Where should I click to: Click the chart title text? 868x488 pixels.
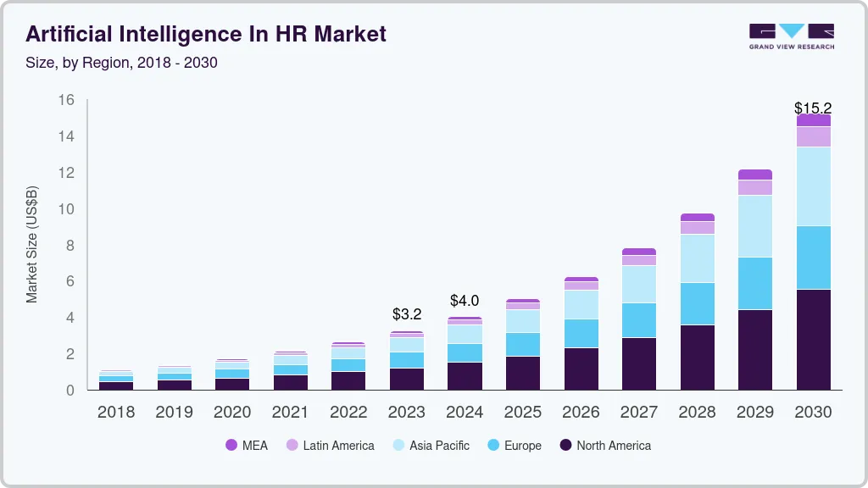tap(206, 34)
